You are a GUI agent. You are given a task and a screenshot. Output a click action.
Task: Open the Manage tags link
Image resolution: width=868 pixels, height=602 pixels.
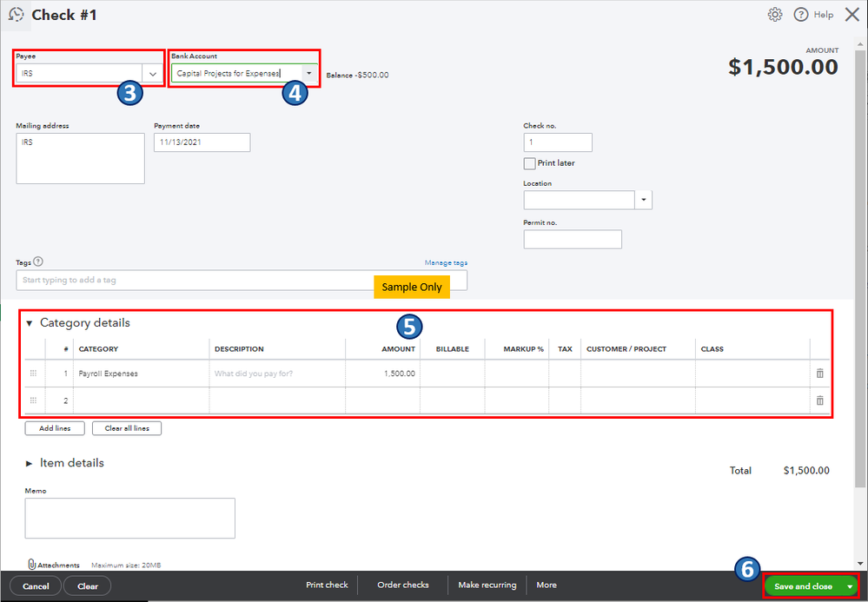click(447, 263)
